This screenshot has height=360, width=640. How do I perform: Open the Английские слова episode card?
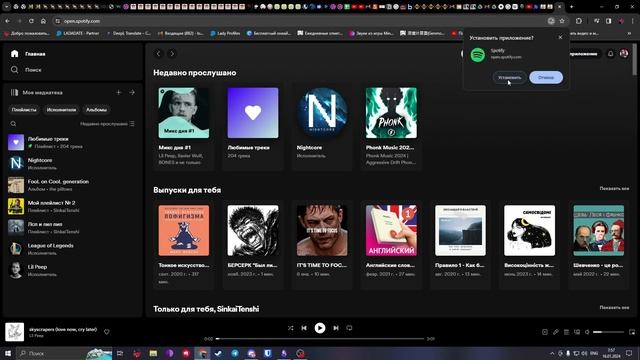pyautogui.click(x=391, y=245)
